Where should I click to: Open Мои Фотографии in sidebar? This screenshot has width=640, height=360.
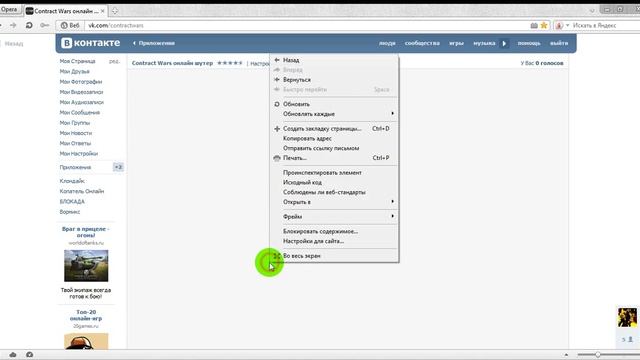tap(81, 82)
